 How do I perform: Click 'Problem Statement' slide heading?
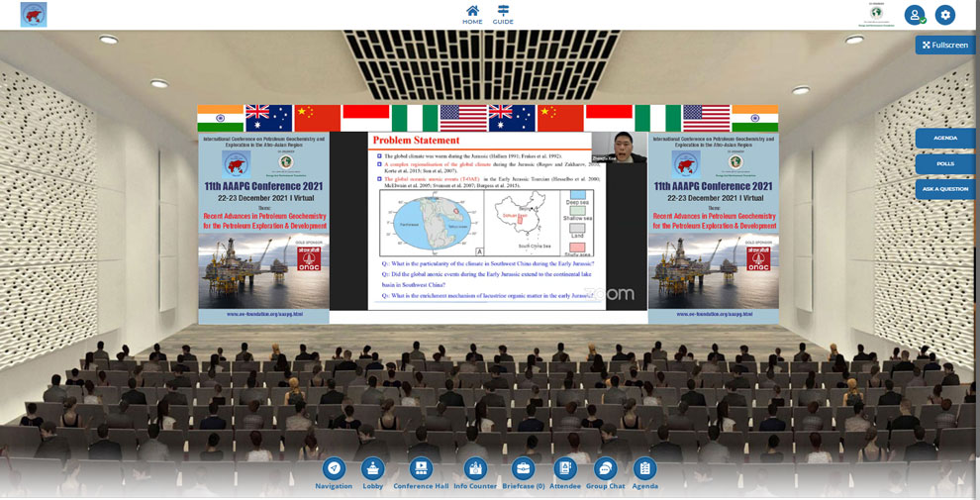pyautogui.click(x=416, y=140)
